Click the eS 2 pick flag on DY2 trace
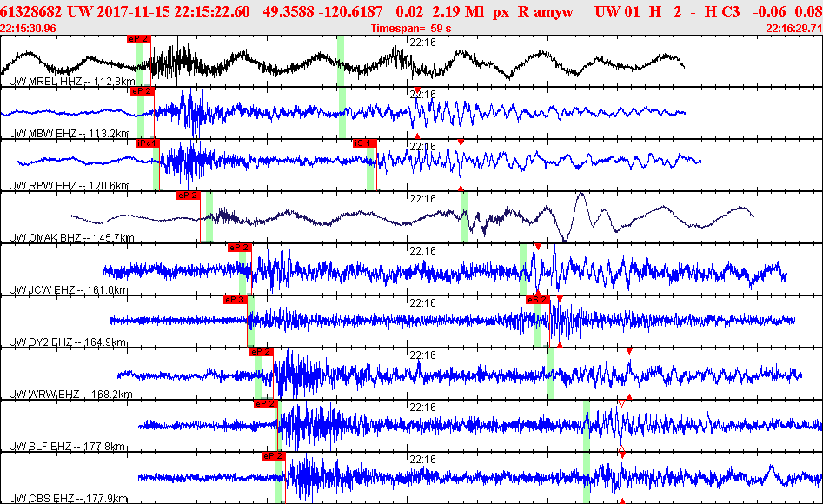Image resolution: width=823 pixels, height=504 pixels. (x=537, y=300)
